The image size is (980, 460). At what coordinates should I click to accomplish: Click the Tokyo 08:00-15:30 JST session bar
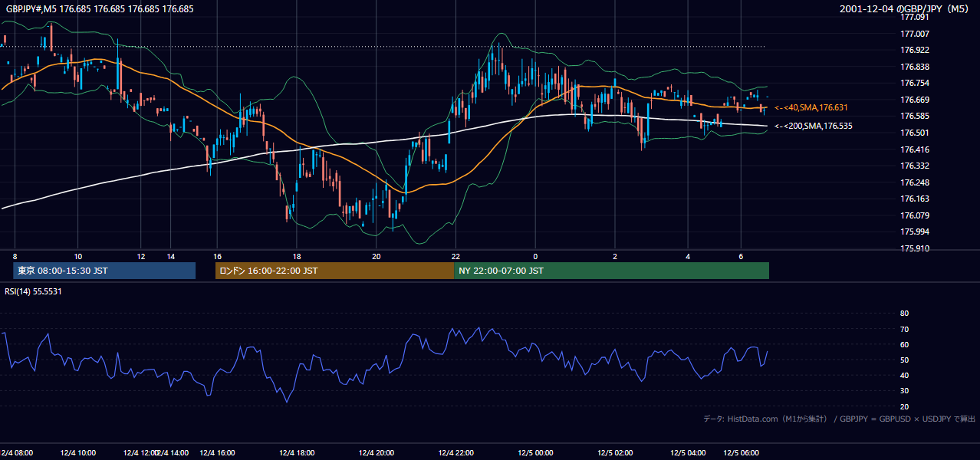[104, 271]
